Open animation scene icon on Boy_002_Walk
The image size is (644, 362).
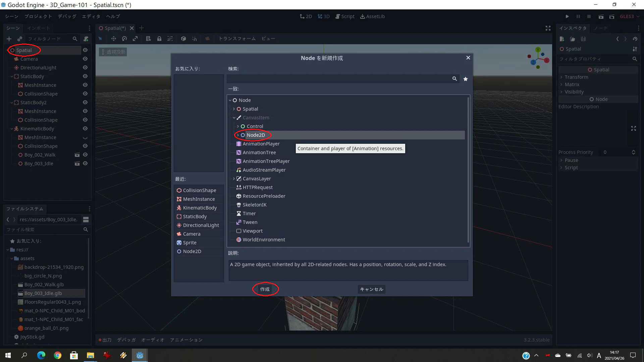click(77, 155)
